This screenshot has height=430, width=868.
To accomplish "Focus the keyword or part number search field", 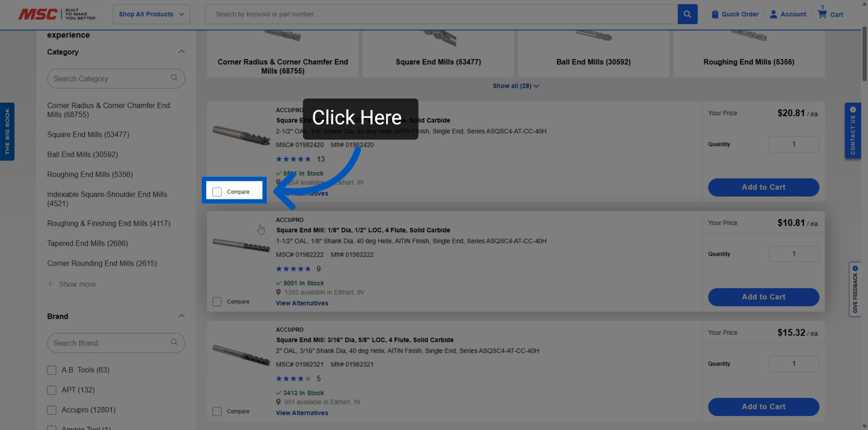I will (441, 14).
